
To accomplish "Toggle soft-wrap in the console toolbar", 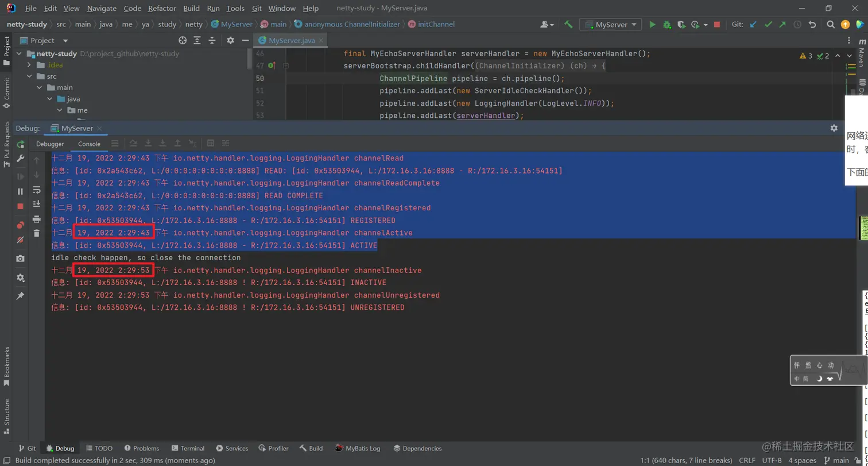I will coord(37,190).
